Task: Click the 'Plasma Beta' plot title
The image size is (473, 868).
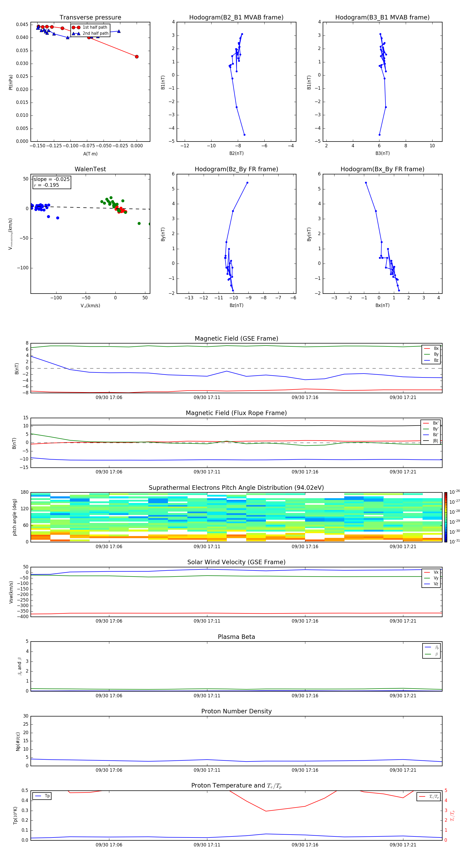Action: (236, 637)
